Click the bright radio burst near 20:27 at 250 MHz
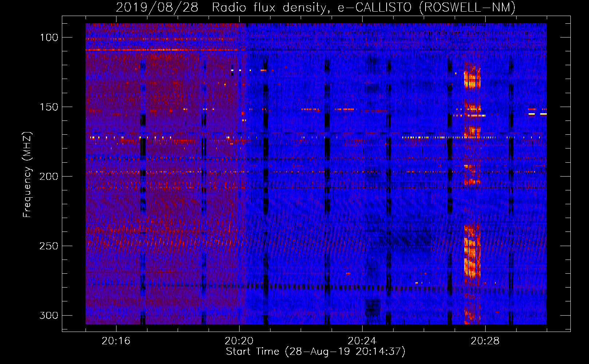 472,251
